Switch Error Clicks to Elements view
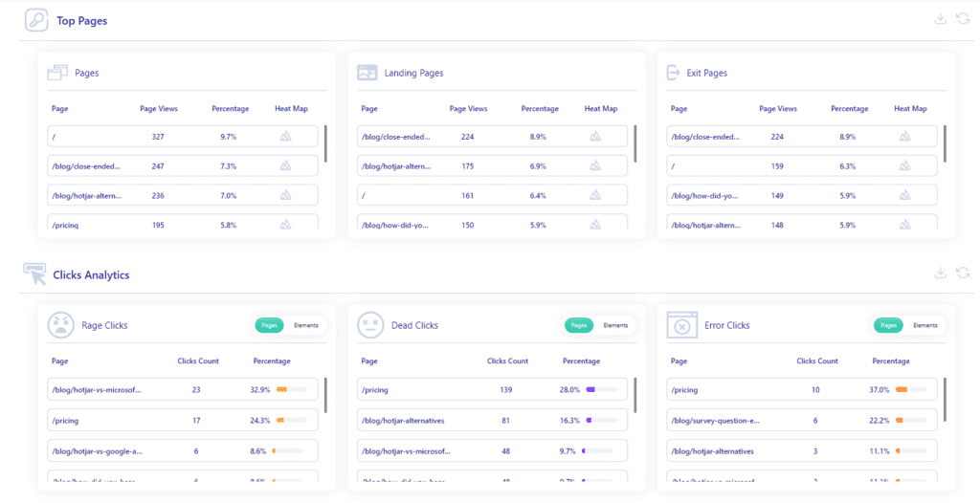Image resolution: width=980 pixels, height=503 pixels. click(925, 325)
